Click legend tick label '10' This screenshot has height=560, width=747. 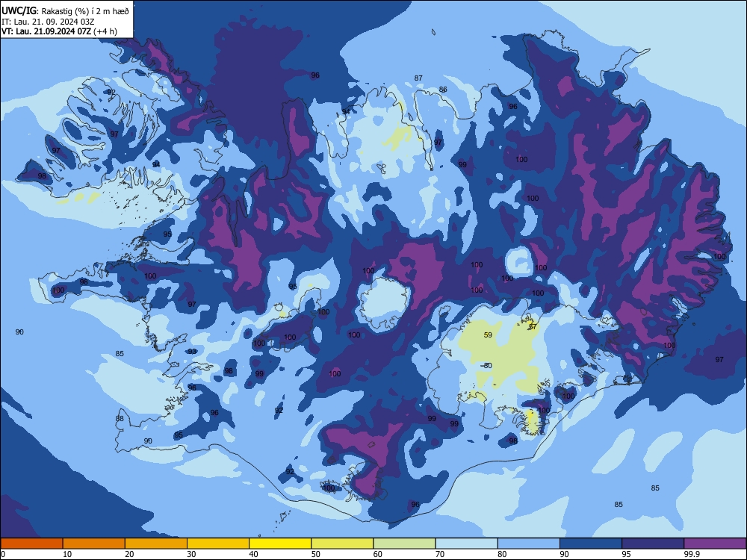tap(67, 554)
